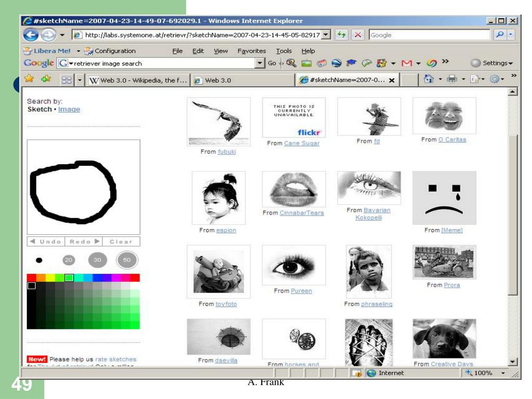Image resolution: width=532 pixels, height=399 pixels.
Task: Click the Google logo on the toolbar
Action: click(38, 63)
